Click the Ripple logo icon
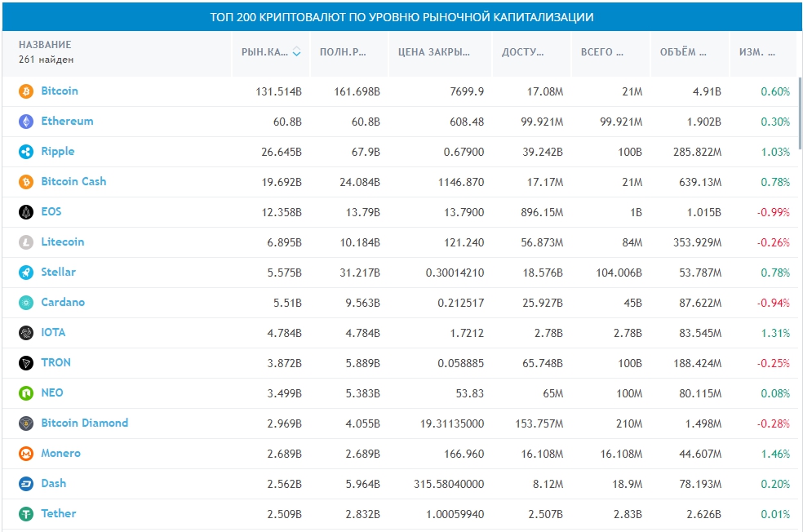The image size is (803, 532). pos(26,152)
